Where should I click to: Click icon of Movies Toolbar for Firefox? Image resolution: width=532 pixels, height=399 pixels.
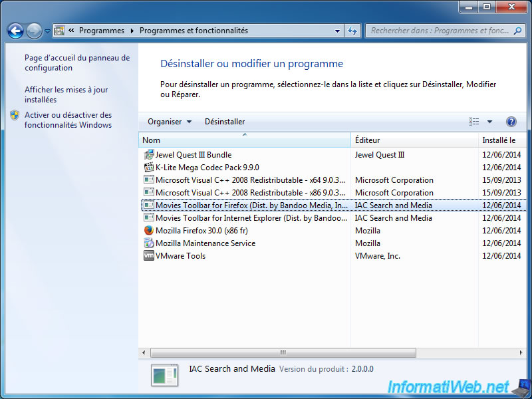(x=148, y=205)
